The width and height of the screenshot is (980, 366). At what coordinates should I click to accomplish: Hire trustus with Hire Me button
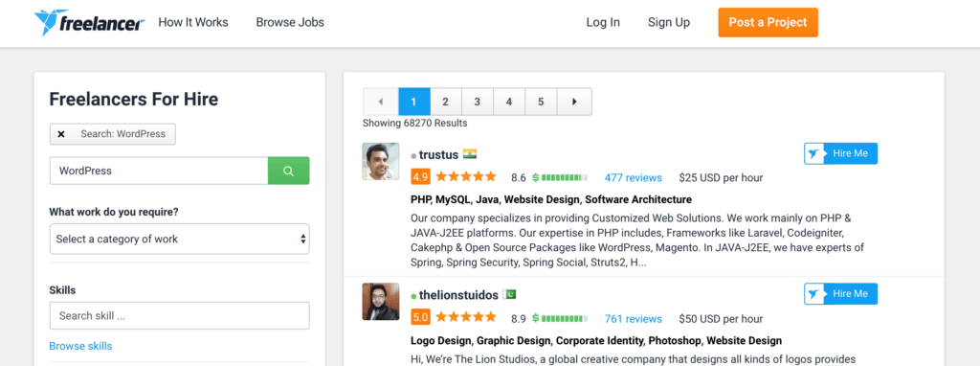840,153
